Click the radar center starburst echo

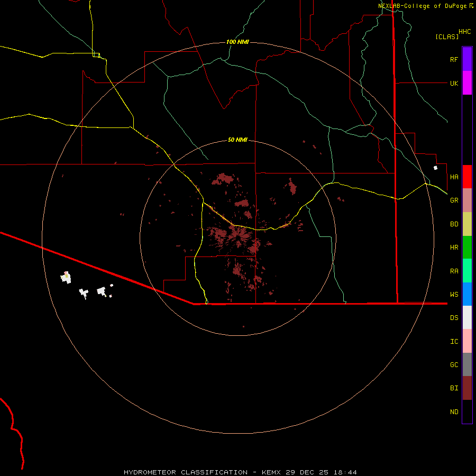[x=239, y=235]
